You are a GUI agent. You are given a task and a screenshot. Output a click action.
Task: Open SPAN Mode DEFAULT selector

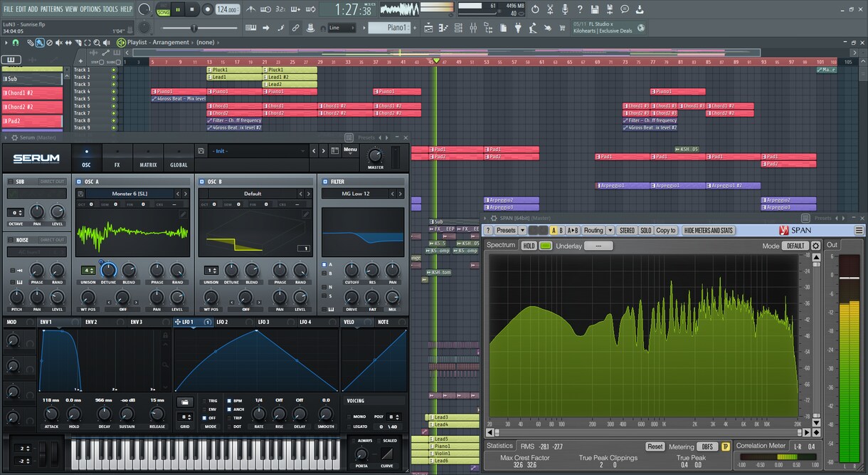point(795,246)
